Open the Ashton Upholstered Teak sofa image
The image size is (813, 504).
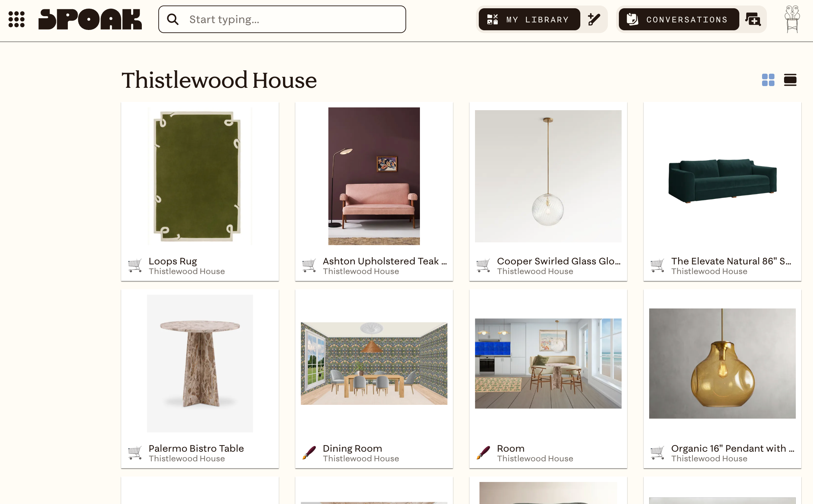(x=374, y=176)
